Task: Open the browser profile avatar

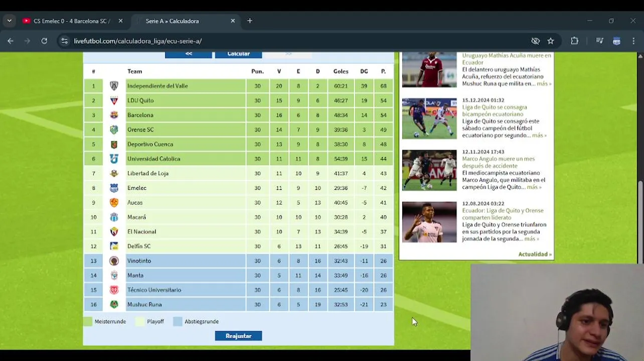Action: (616, 41)
